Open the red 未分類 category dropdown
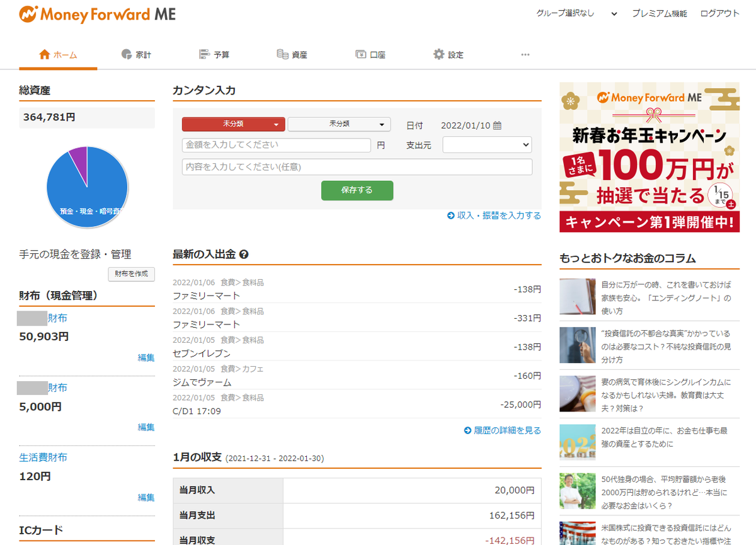756x545 pixels. click(233, 124)
